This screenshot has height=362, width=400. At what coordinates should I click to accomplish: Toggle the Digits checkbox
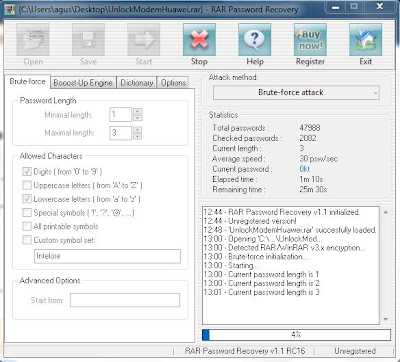point(27,172)
